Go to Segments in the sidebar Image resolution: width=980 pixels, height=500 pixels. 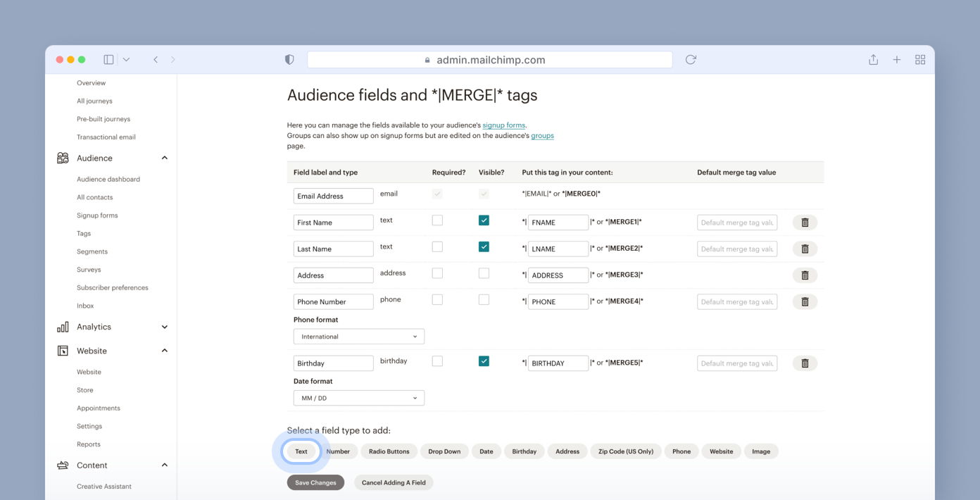coord(92,251)
